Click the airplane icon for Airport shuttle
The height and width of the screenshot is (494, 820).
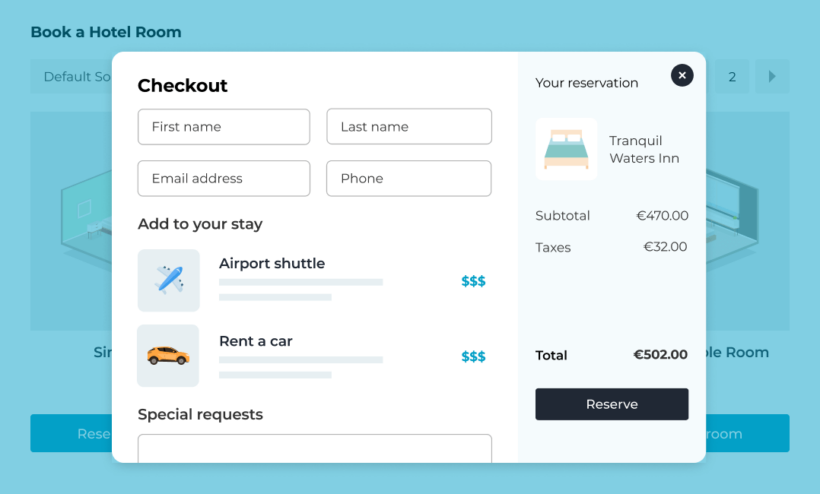click(169, 280)
